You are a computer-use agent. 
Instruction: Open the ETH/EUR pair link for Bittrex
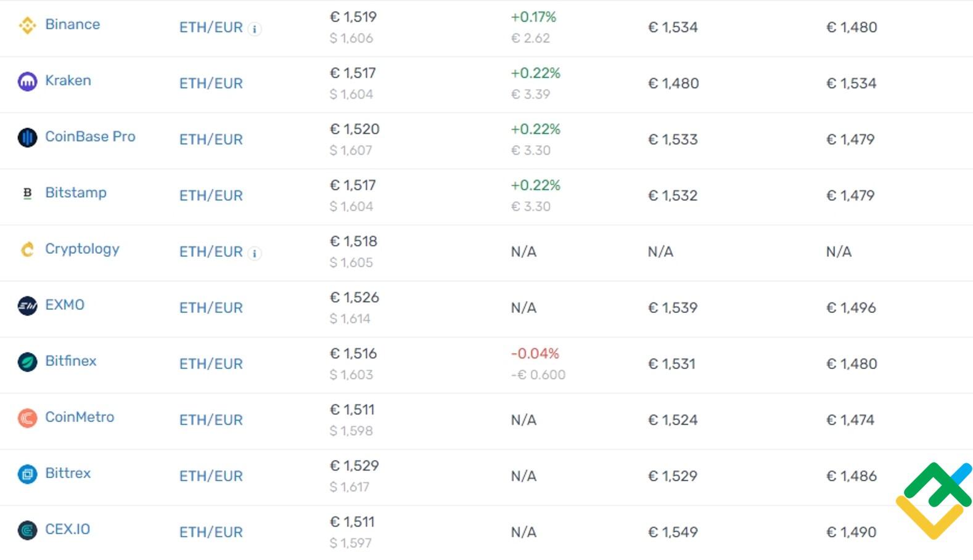coord(211,476)
